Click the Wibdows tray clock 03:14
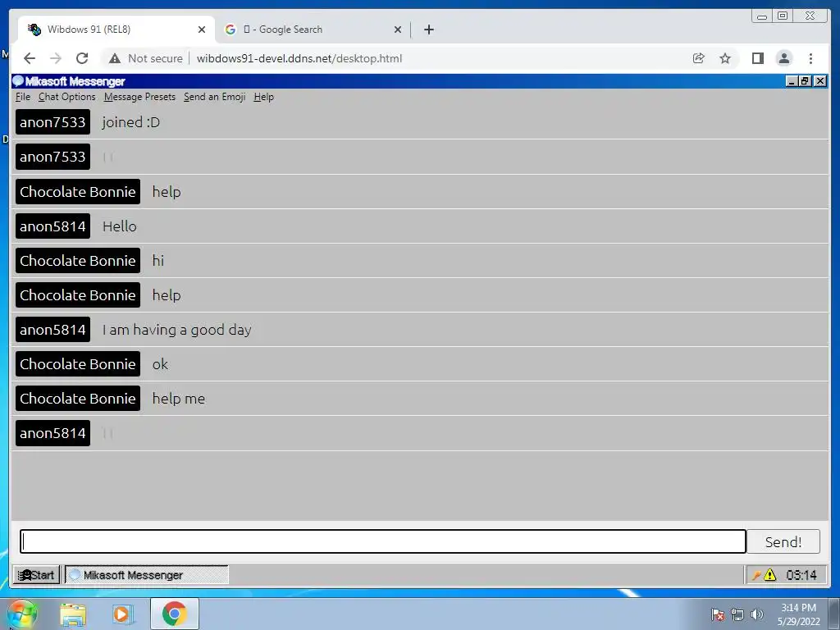 801,575
